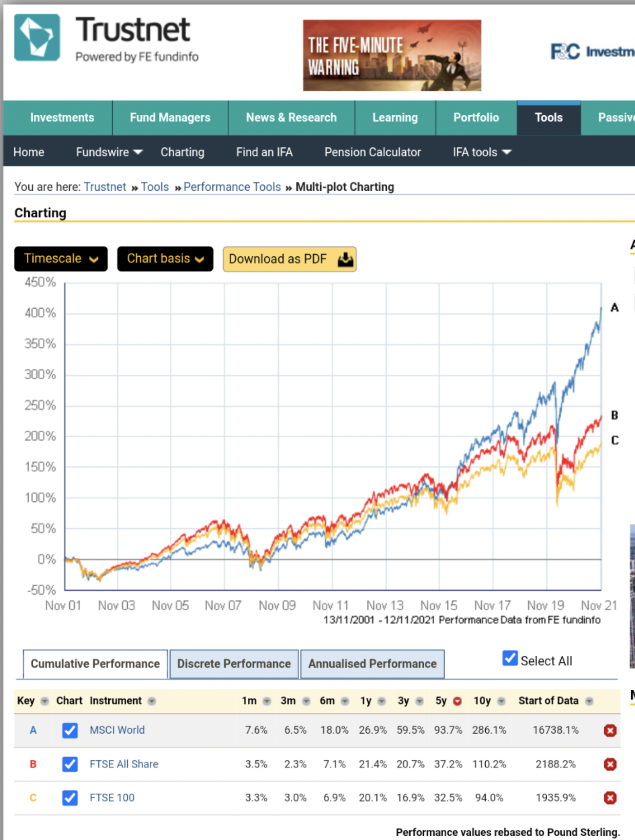Click the 37.2% 5y value

pos(448,764)
